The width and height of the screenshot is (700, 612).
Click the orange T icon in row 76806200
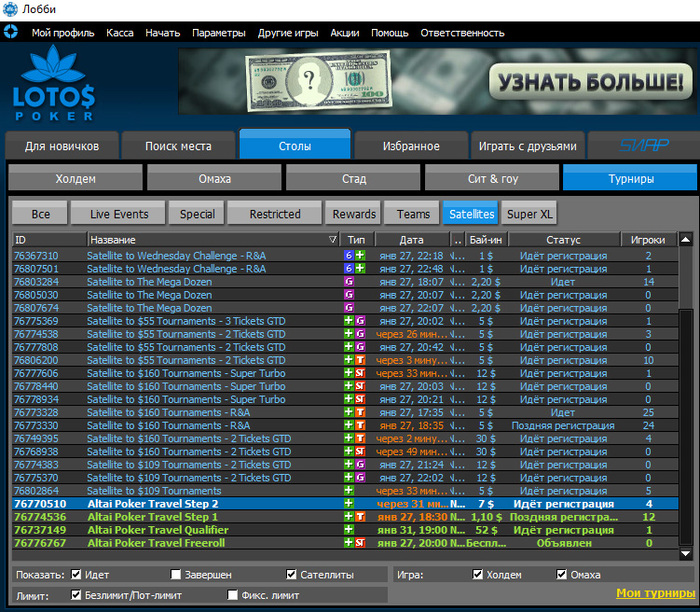(360, 360)
